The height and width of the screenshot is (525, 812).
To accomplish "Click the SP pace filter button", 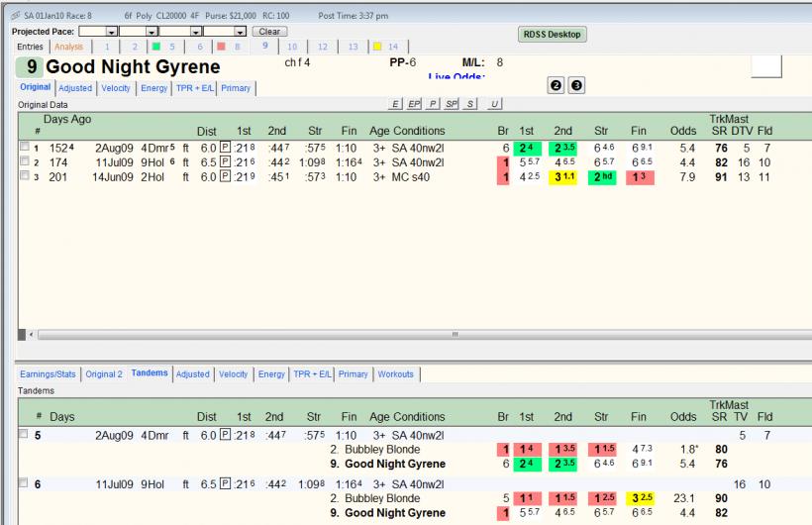I will click(451, 104).
